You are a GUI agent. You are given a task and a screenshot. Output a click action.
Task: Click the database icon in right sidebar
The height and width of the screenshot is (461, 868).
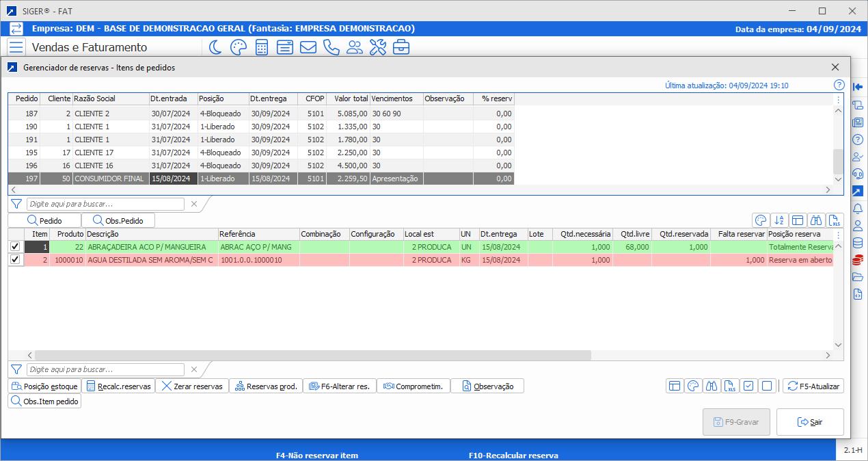coord(858,242)
